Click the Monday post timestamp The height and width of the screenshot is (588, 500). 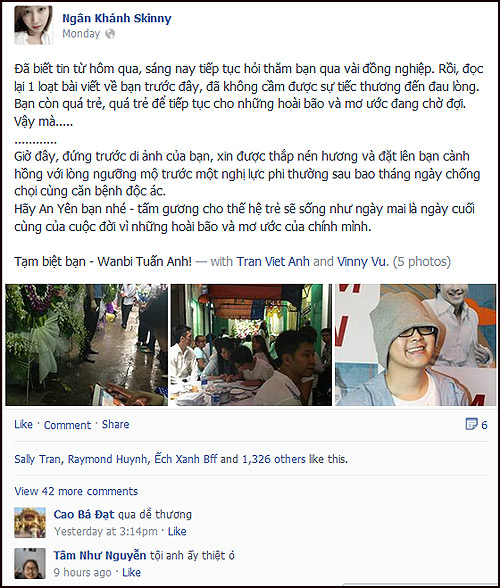81,34
